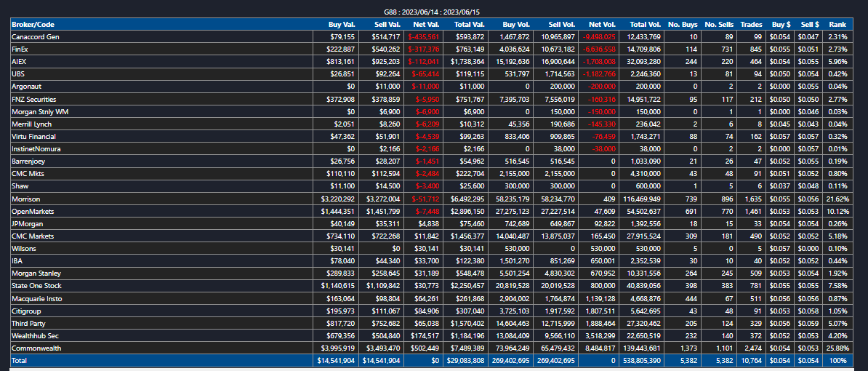Sort by the Broker/Code column header

pyautogui.click(x=33, y=25)
